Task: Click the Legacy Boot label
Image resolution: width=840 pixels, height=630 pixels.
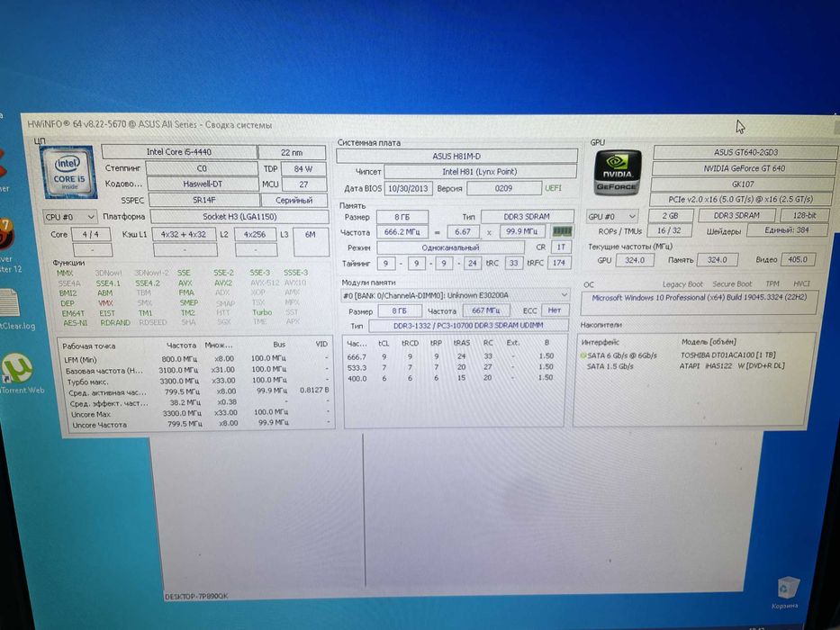Action: click(682, 284)
